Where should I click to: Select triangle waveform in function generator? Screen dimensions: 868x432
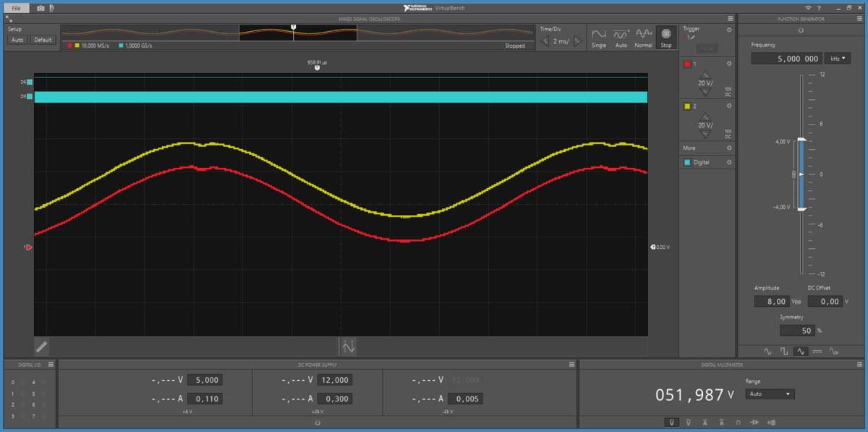tap(800, 352)
